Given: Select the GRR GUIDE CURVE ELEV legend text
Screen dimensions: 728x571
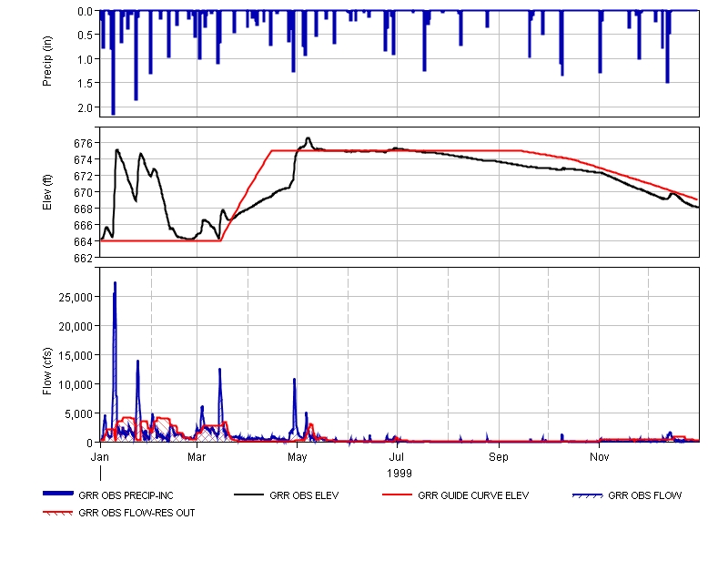Looking at the screenshot, I should click(473, 496).
